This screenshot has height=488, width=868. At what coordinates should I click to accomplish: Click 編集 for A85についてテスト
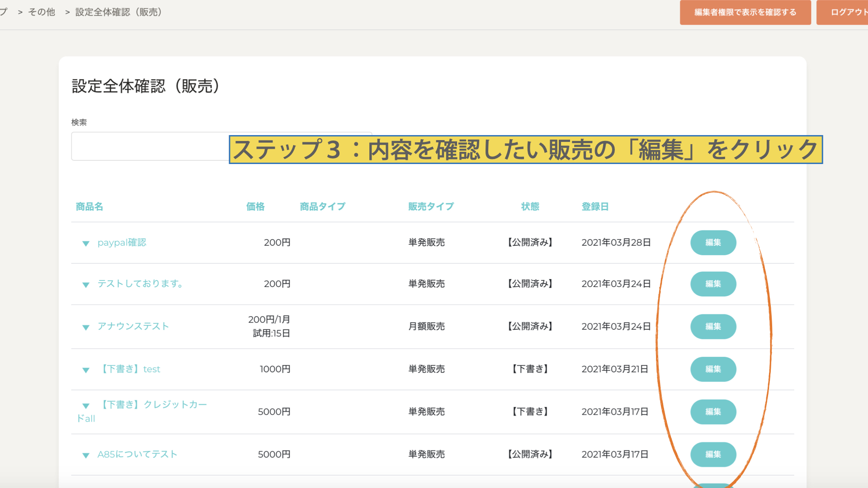tap(713, 454)
